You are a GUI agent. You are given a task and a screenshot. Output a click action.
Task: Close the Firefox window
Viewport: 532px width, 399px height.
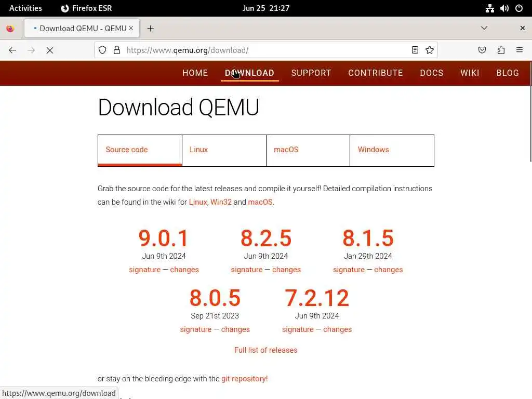click(x=523, y=28)
